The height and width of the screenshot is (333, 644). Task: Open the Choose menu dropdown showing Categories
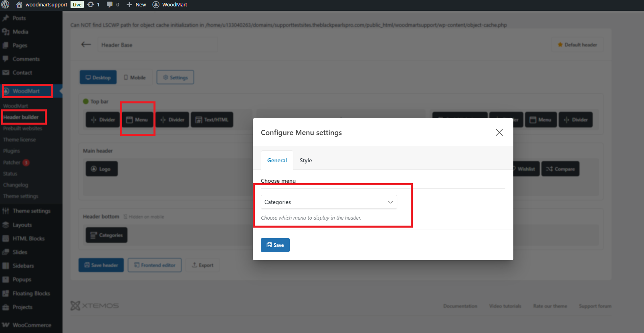[329, 202]
